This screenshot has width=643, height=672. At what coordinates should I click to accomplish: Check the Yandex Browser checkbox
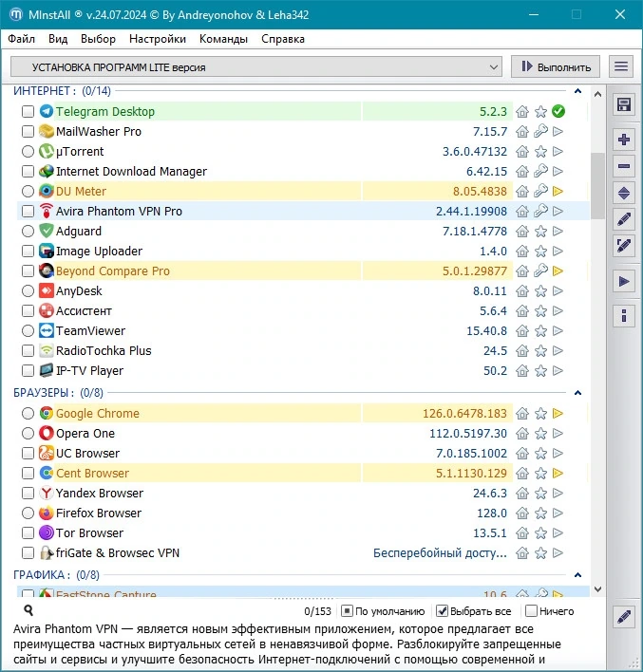pos(28,493)
